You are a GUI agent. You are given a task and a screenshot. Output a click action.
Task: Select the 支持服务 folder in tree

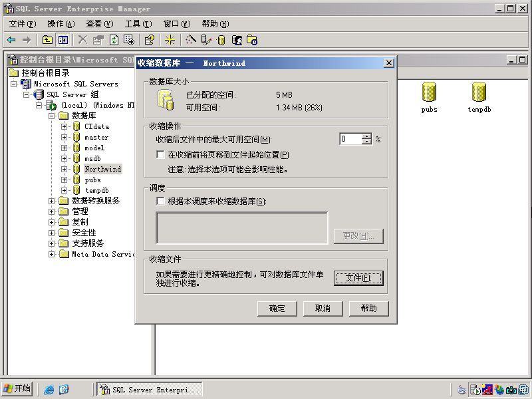tap(88, 243)
